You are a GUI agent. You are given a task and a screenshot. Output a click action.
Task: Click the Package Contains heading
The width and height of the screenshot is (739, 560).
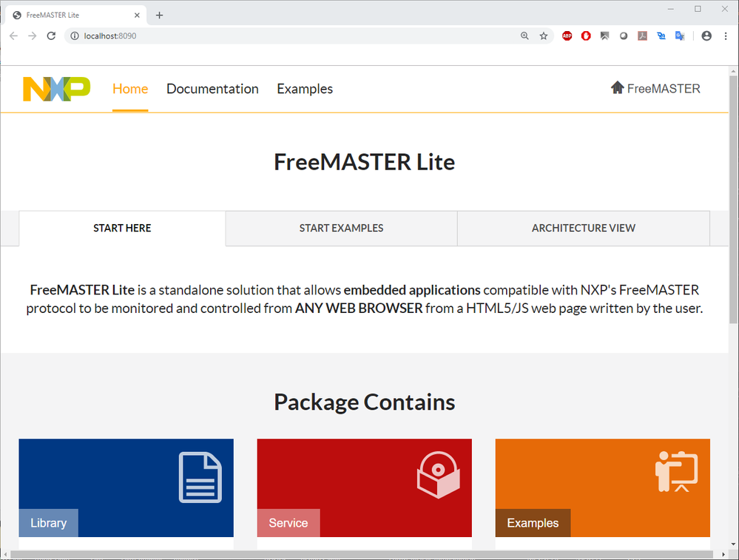[364, 402]
